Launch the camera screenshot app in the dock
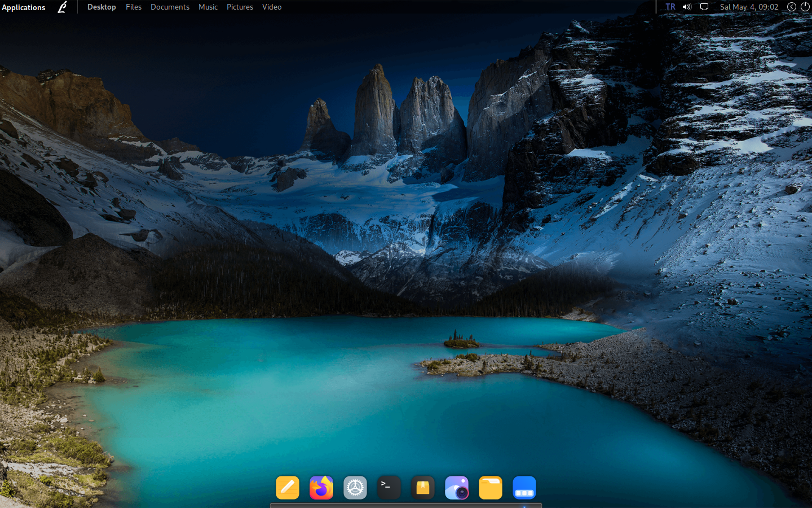 (457, 488)
